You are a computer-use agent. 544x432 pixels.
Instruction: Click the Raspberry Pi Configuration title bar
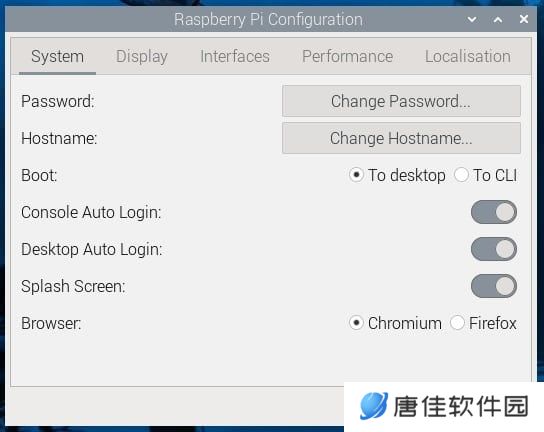pyautogui.click(x=269, y=19)
